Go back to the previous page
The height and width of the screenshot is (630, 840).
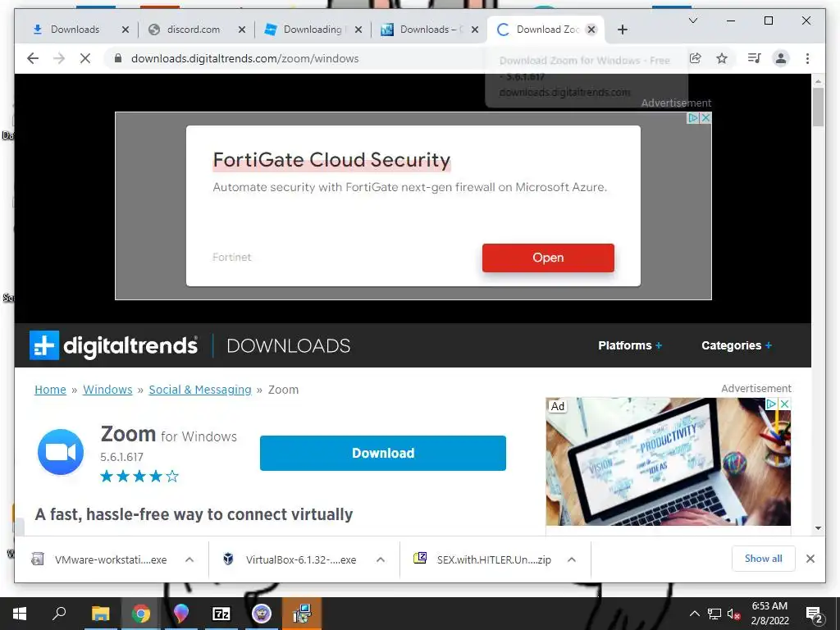[x=33, y=58]
